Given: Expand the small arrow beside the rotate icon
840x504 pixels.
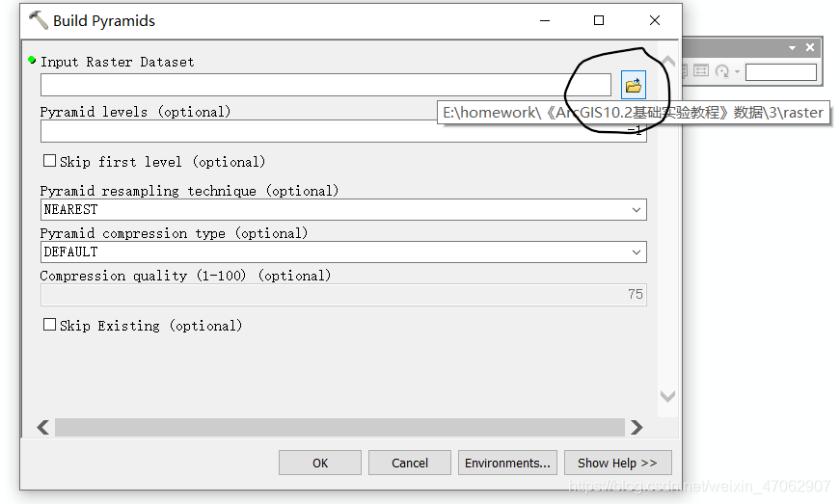Looking at the screenshot, I should [x=737, y=71].
